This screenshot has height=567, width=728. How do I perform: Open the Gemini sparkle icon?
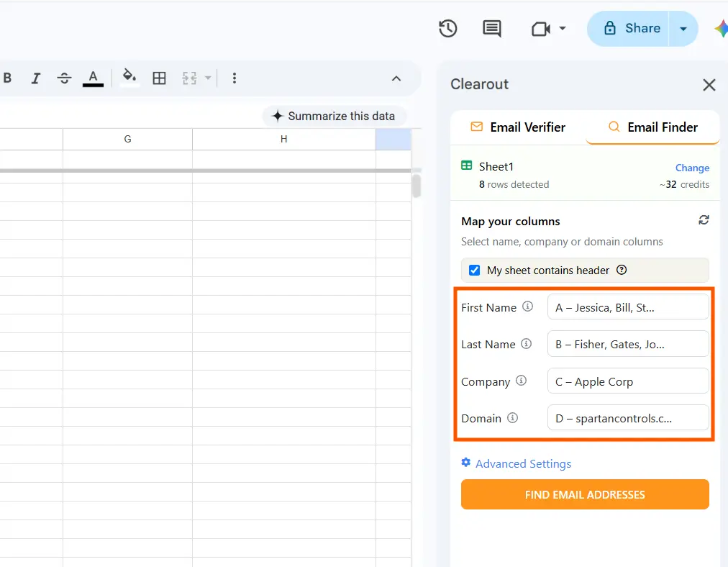(721, 29)
